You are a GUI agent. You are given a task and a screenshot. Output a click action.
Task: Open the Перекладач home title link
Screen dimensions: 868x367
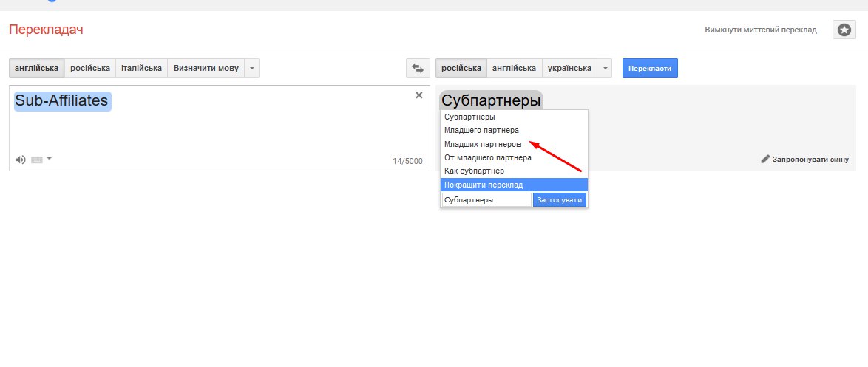coord(46,30)
